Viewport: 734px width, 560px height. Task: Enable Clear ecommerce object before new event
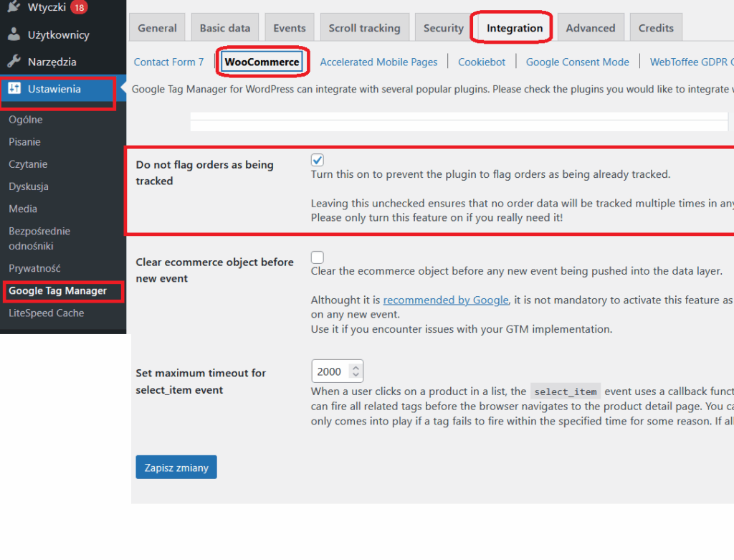pos(318,257)
